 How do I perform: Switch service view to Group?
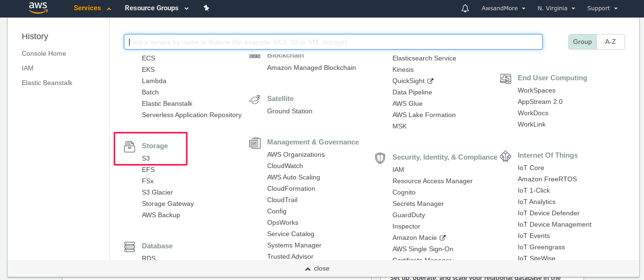(583, 42)
